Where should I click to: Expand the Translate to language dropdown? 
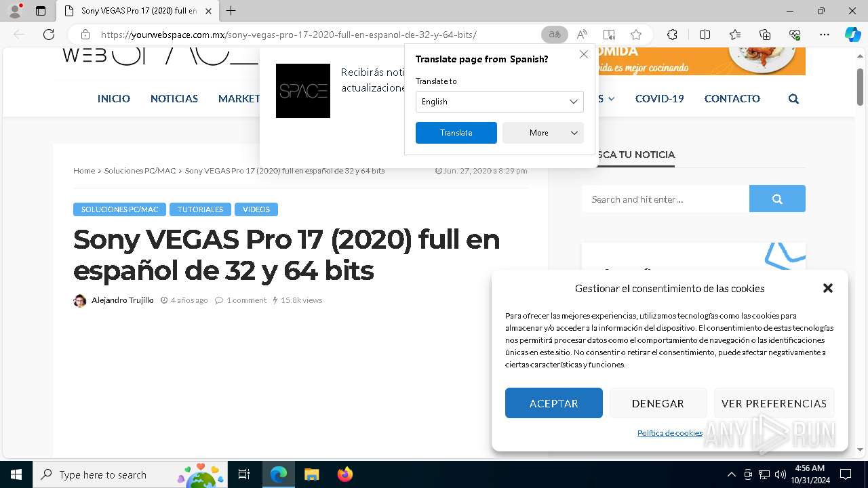(500, 102)
